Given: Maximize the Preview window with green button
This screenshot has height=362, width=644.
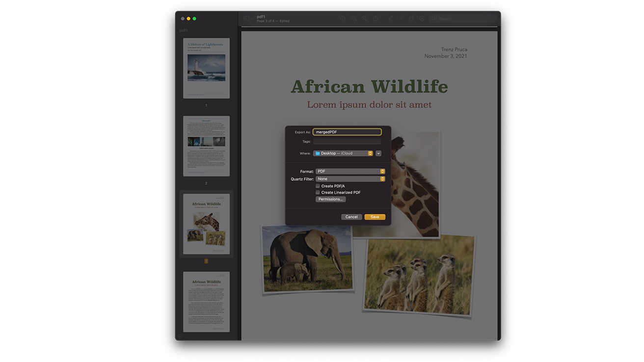Looking at the screenshot, I should pos(194,19).
